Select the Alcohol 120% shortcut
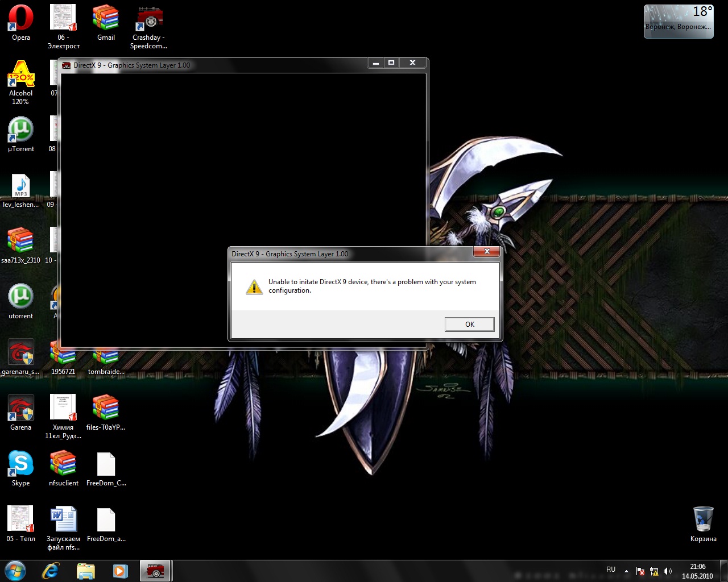This screenshot has width=728, height=582. pyautogui.click(x=20, y=82)
